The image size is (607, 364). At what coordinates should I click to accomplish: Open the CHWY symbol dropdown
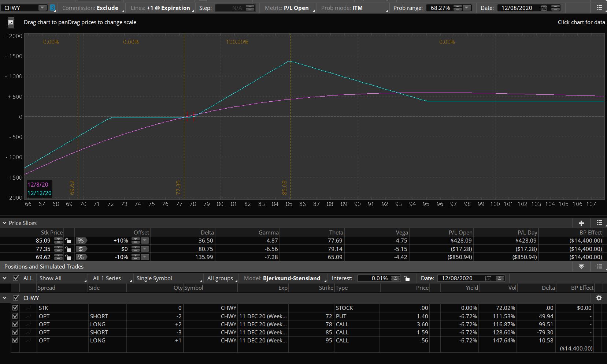42,8
